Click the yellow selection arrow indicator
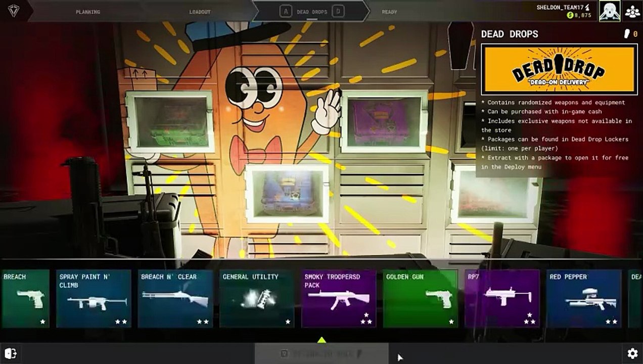Viewport: 643px width, 364px height. point(321,339)
